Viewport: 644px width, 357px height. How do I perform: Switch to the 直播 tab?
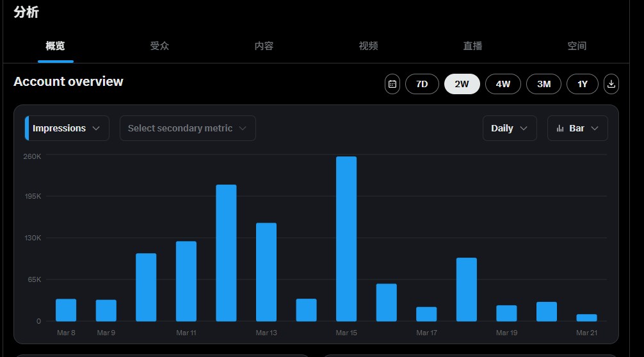click(x=472, y=46)
